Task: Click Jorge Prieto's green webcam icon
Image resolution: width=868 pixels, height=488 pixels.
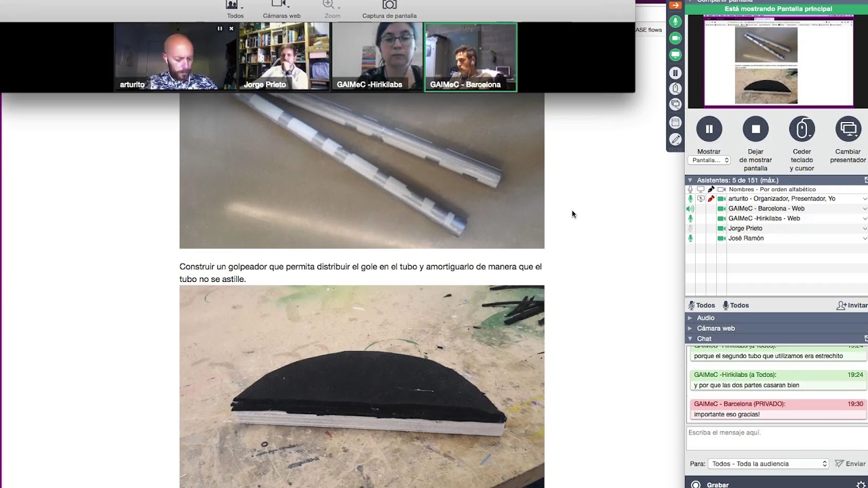Action: 722,228
